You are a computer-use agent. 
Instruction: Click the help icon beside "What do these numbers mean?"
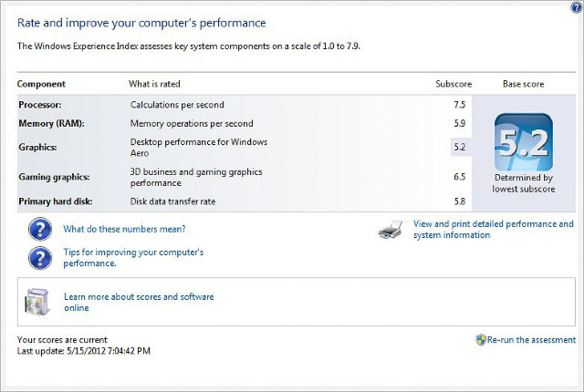click(39, 229)
